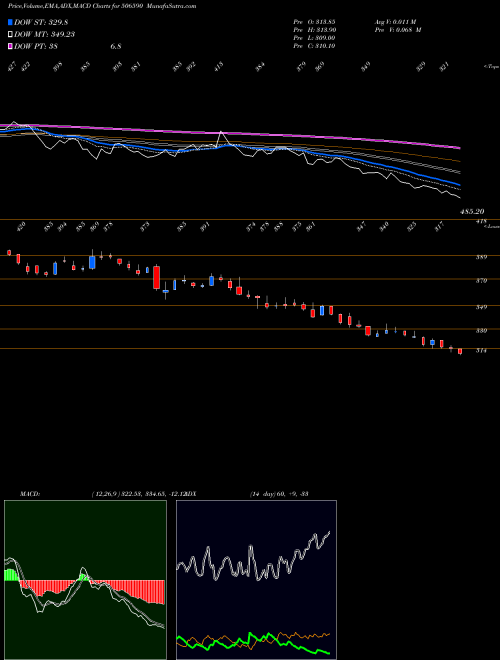This screenshot has height=660, width=500.
Task: Select the 'DOW ST: 329.8' legend text
Action: pos(41,22)
